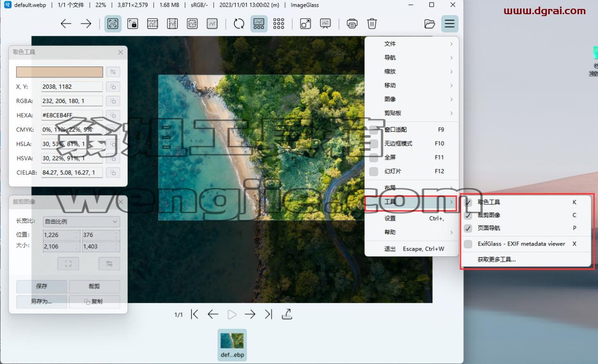Click the rotate image toolbar icon
The height and width of the screenshot is (364, 598).
click(239, 24)
